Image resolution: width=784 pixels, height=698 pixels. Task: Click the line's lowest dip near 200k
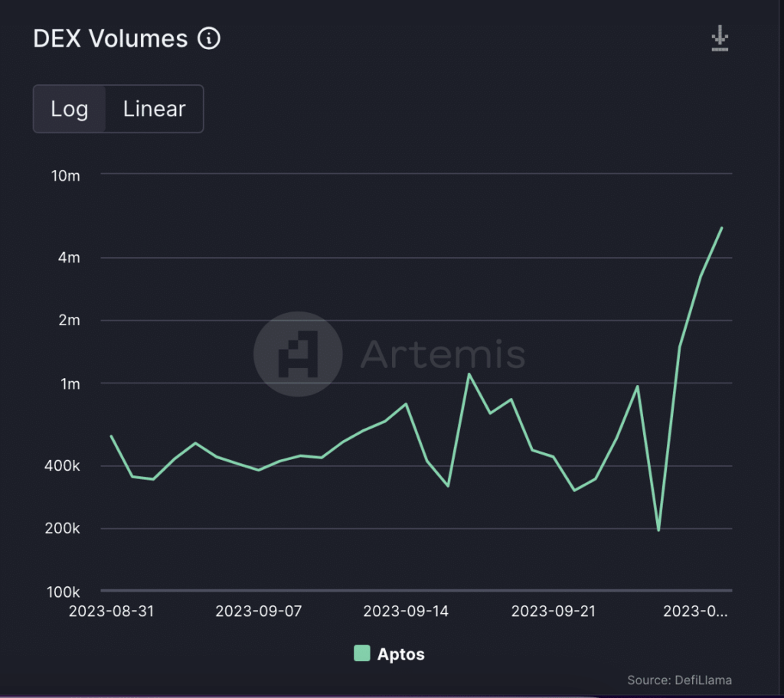658,530
